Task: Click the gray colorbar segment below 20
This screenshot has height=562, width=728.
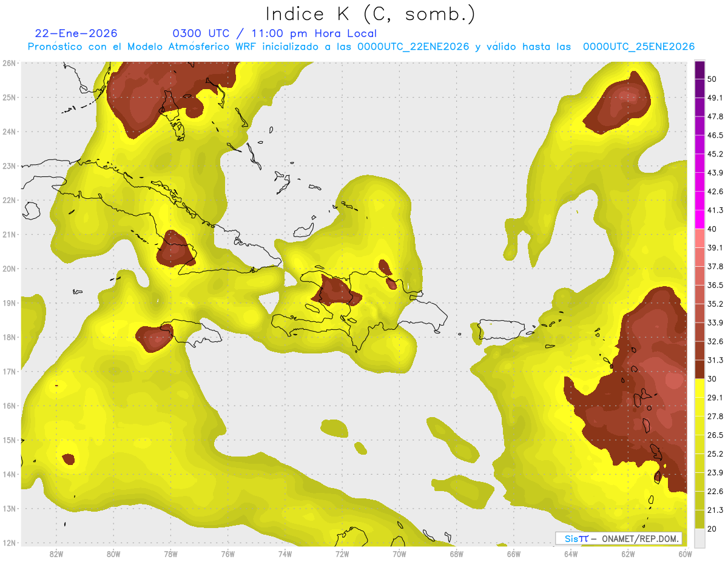Action: point(699,537)
